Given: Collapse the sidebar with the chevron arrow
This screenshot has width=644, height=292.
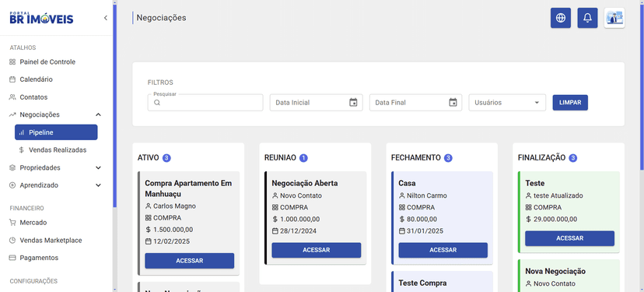Looking at the screenshot, I should click(106, 18).
